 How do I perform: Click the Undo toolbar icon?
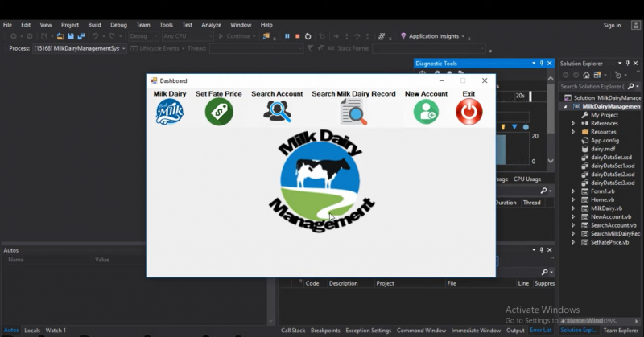(95, 36)
